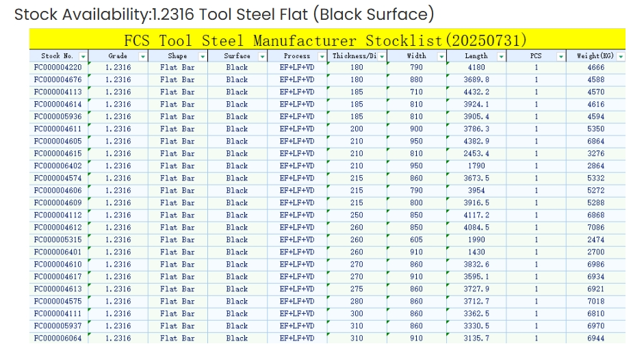The width and height of the screenshot is (644, 346).
Task: Open the Width column filter arrow
Action: pyautogui.click(x=441, y=56)
